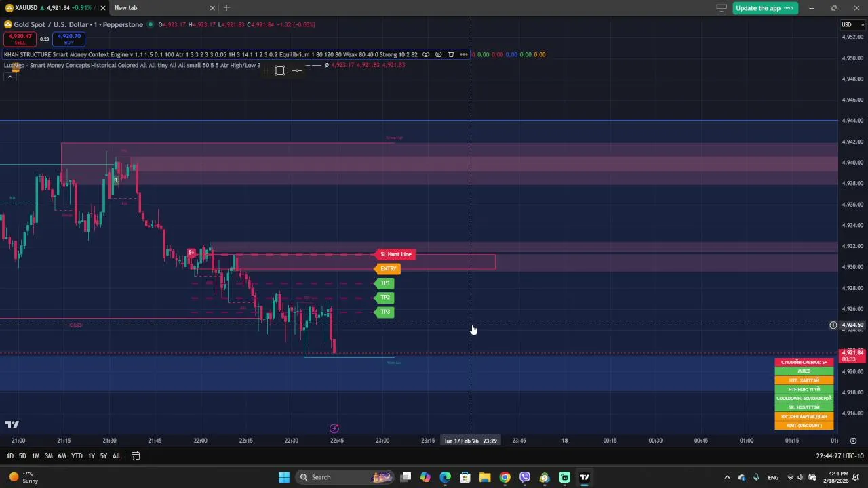This screenshot has width=868, height=488.
Task: Open the Wi-Fi network tray icon
Action: click(791, 477)
